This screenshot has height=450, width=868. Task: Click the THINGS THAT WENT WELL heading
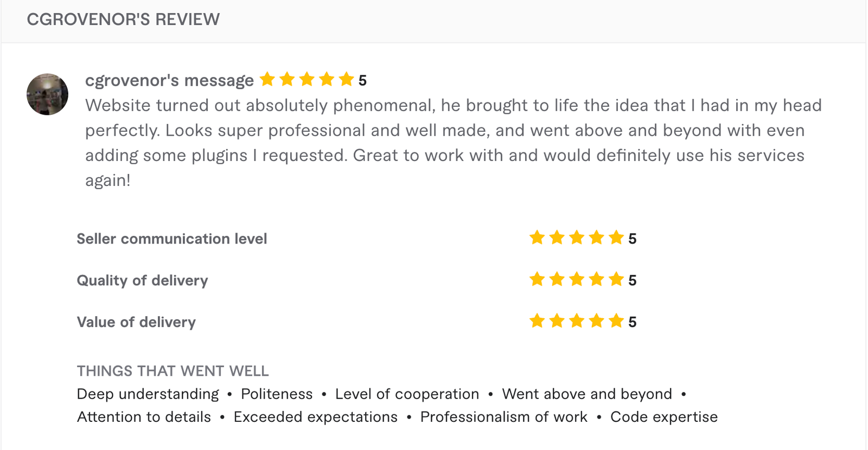(x=173, y=371)
